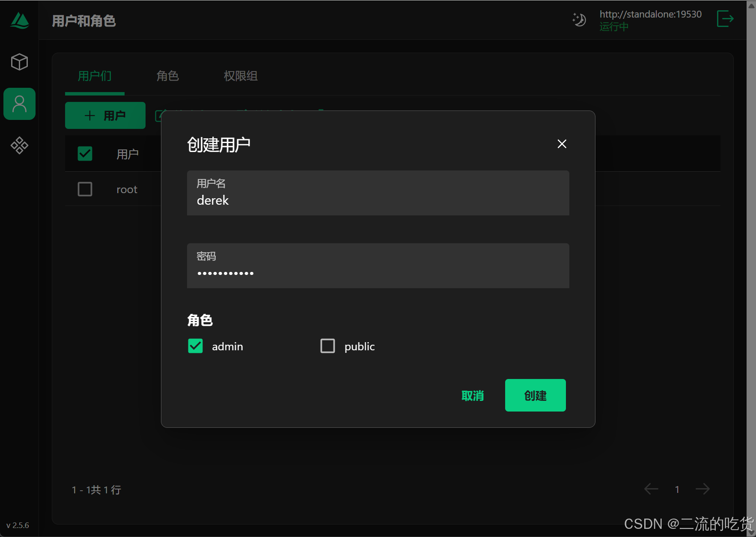This screenshot has width=756, height=537.
Task: Click the bottom diamond-grid icon in sidebar
Action: pos(19,146)
